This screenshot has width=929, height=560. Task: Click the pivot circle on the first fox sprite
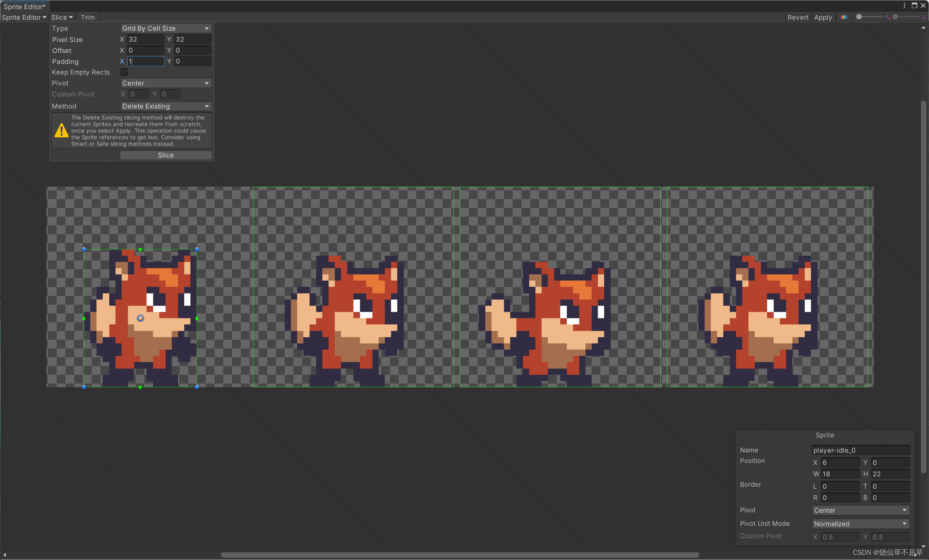click(140, 318)
